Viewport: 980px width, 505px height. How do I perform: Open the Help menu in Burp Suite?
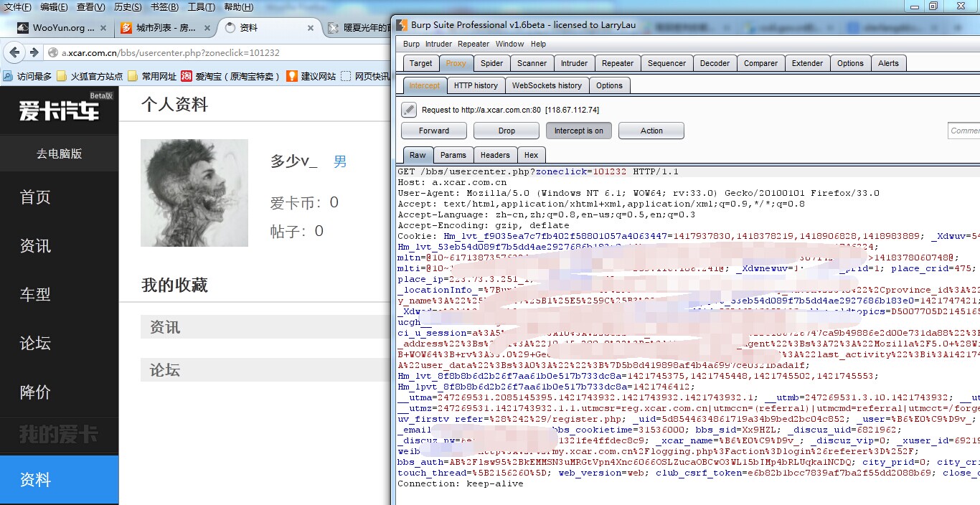click(538, 44)
